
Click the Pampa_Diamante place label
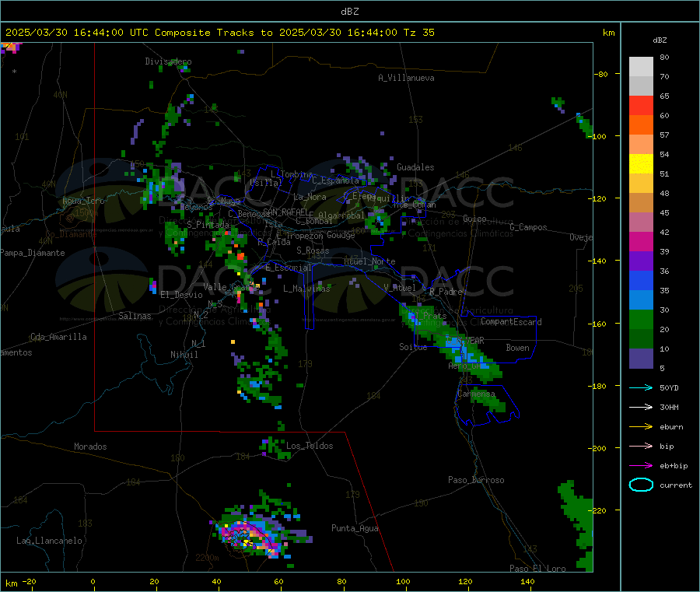tap(33, 253)
